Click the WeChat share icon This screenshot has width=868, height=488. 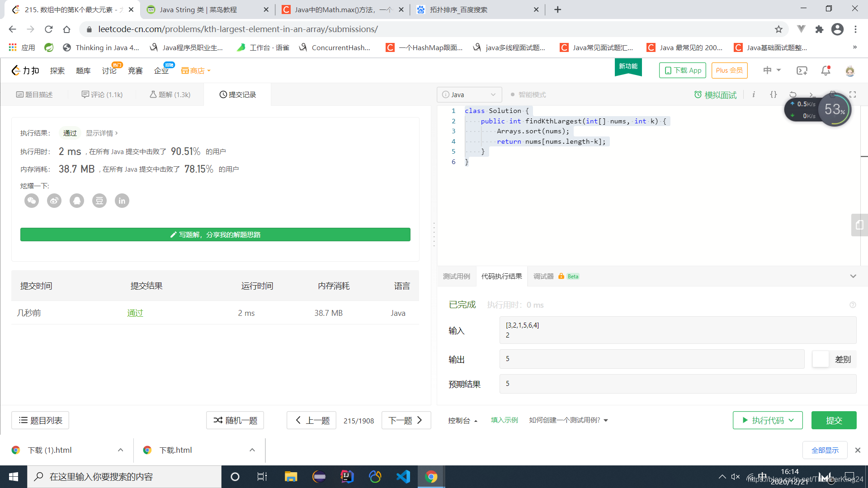pos(32,200)
